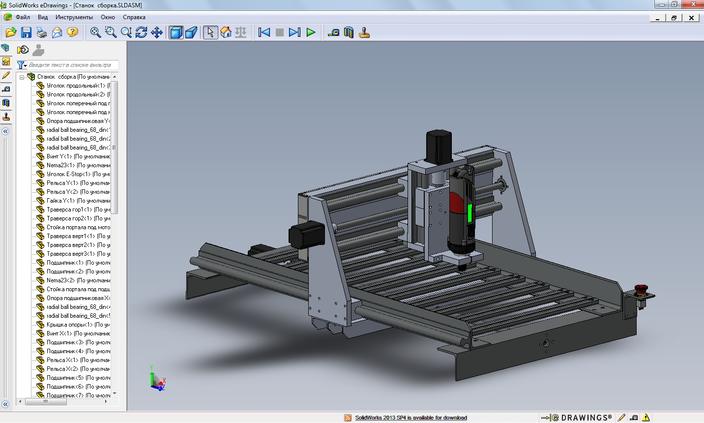The height and width of the screenshot is (423, 704).
Task: Print the current assembly view
Action: click(x=41, y=32)
